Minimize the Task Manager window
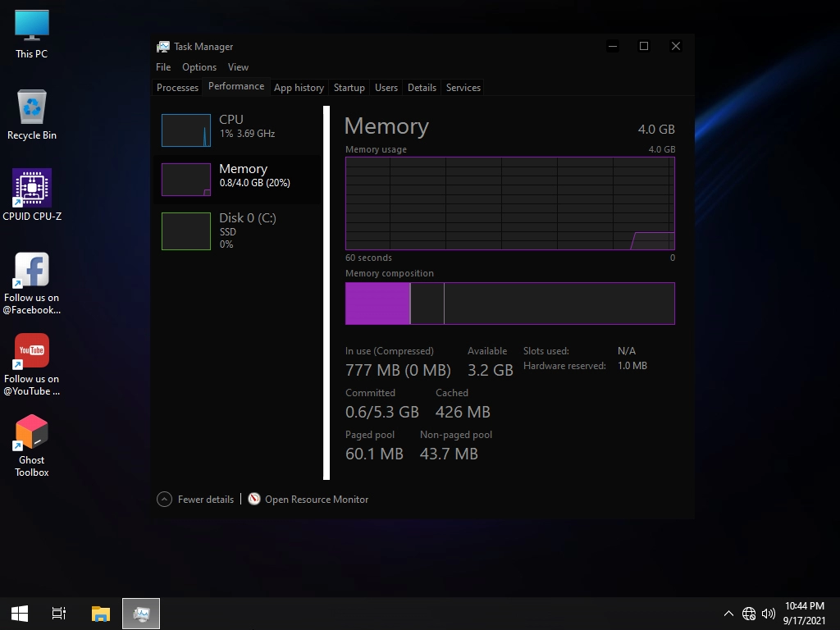The width and height of the screenshot is (840, 630). [x=613, y=46]
